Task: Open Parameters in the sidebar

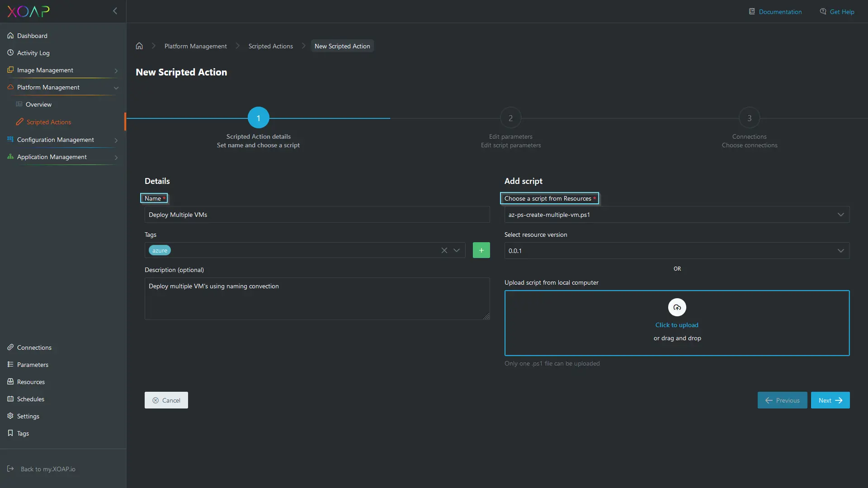Action: [33, 365]
